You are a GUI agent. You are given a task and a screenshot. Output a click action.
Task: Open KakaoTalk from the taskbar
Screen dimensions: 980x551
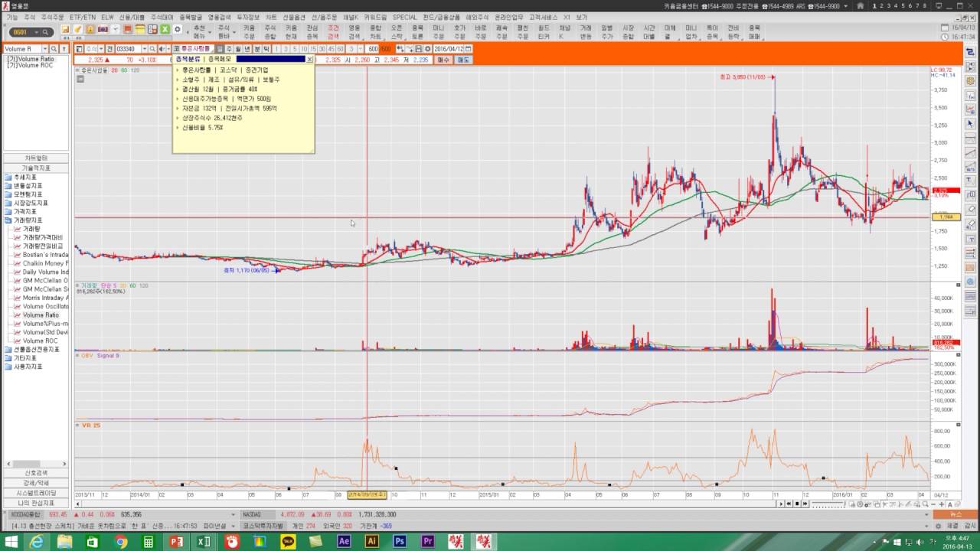pyautogui.click(x=288, y=541)
